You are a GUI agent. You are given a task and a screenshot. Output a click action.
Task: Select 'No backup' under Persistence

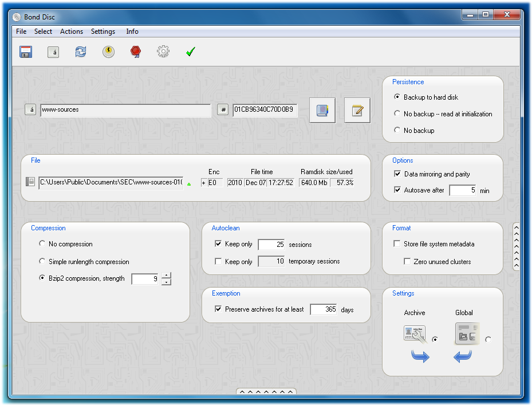397,130
